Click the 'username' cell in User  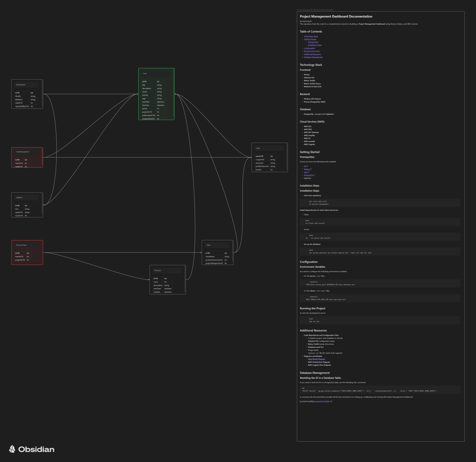(x=262, y=163)
